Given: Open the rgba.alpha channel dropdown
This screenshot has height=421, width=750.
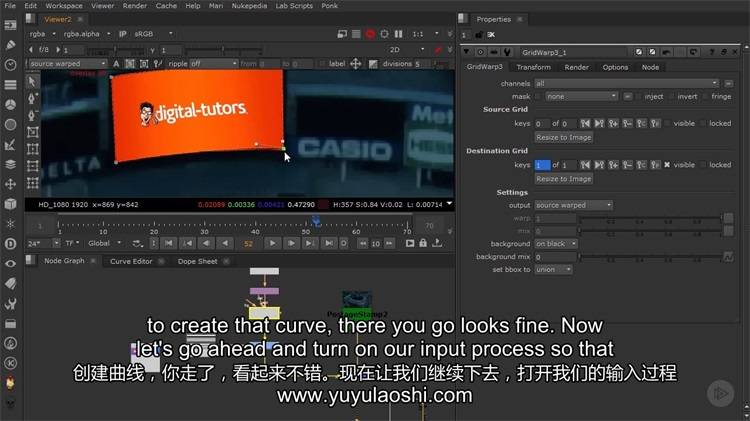Looking at the screenshot, I should click(87, 34).
